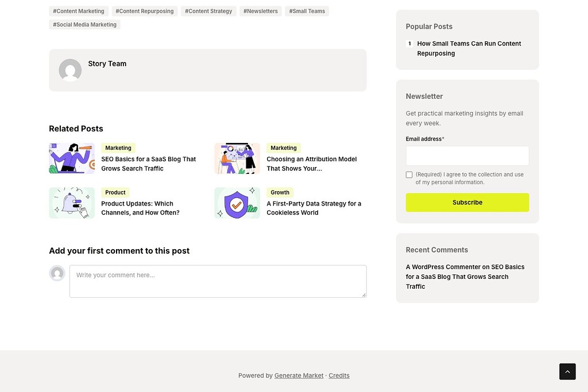This screenshot has height=392, width=588.
Task: Open A First-Party Data Strategy post title
Action: click(314, 208)
